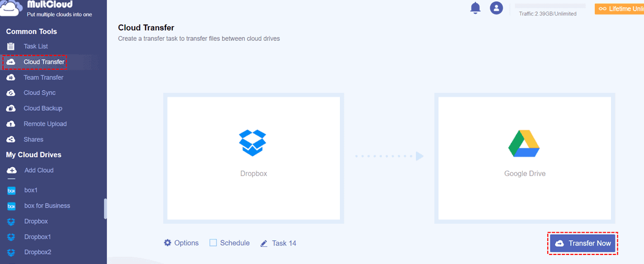The image size is (644, 264).
Task: Click the Dropbox1 drive icon
Action: point(12,237)
